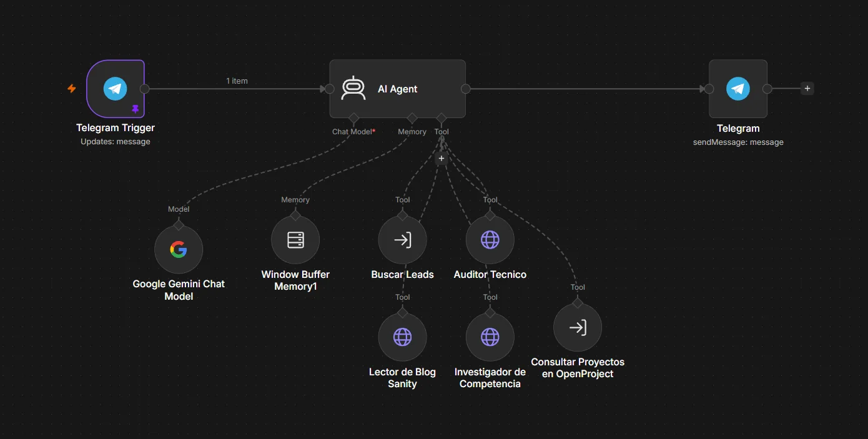The height and width of the screenshot is (439, 868).
Task: Select the Telegram sendMessage node icon
Action: pos(738,89)
